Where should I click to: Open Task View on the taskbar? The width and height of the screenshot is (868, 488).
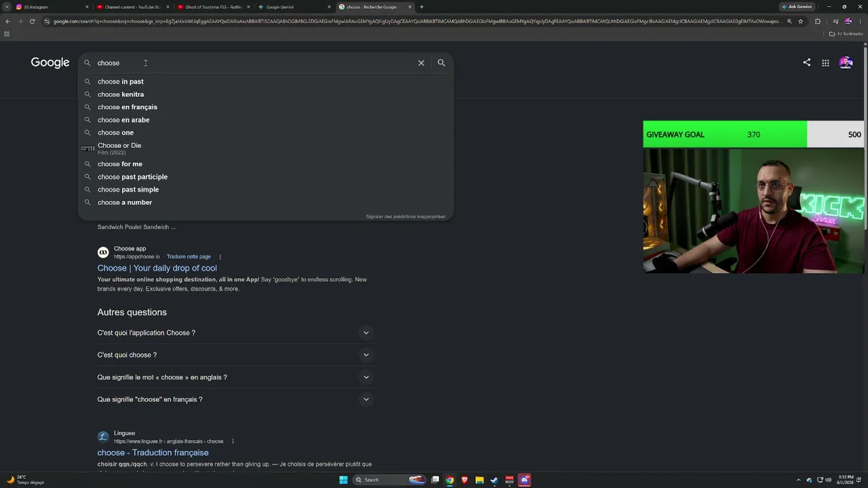(x=435, y=480)
